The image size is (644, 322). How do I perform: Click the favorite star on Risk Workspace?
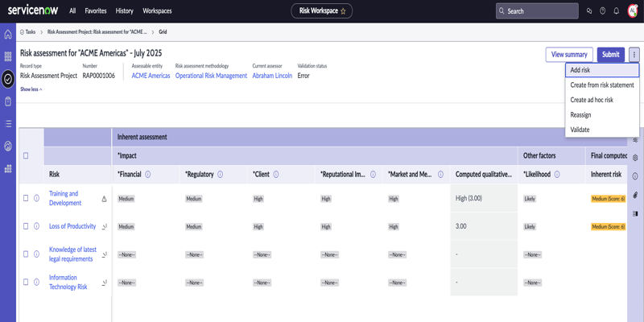(x=343, y=11)
